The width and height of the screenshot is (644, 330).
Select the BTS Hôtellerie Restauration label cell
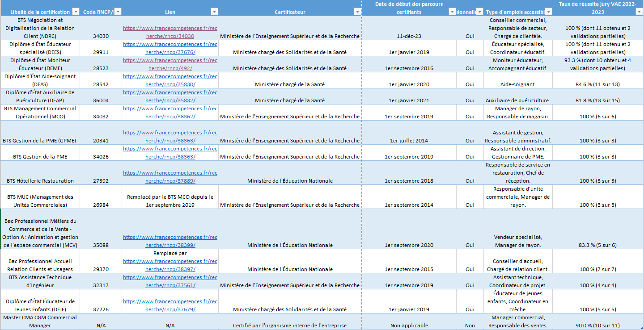(40, 181)
